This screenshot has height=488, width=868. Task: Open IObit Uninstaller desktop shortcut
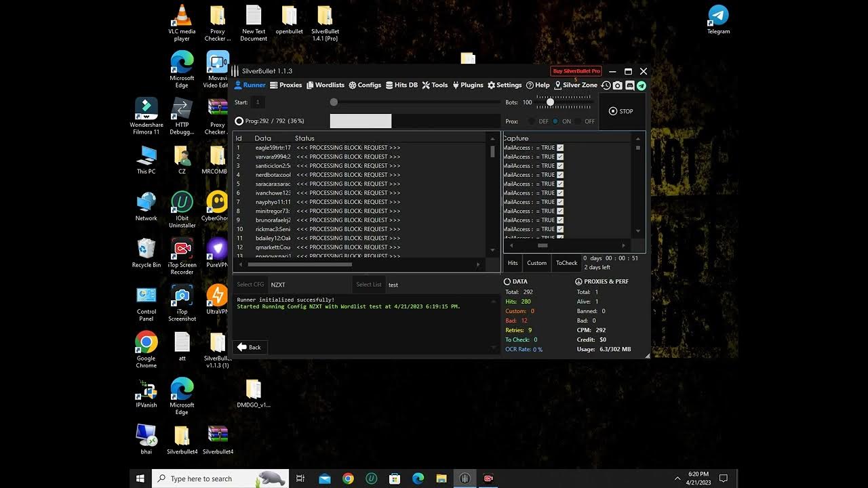182,210
